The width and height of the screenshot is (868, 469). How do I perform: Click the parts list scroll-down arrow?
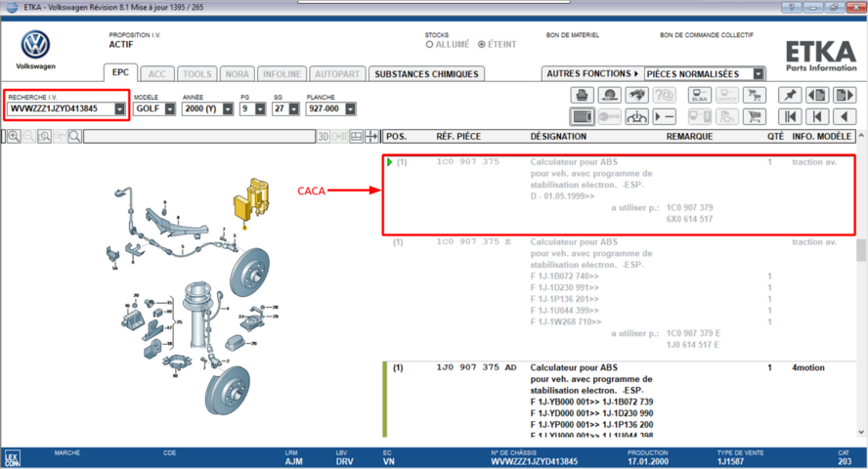(x=861, y=432)
